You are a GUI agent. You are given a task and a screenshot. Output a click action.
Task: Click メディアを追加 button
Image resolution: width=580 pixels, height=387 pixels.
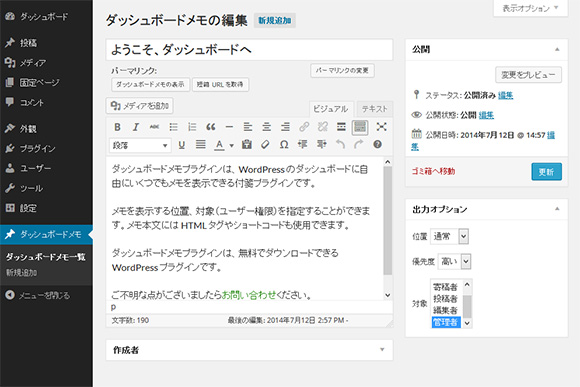(x=139, y=106)
